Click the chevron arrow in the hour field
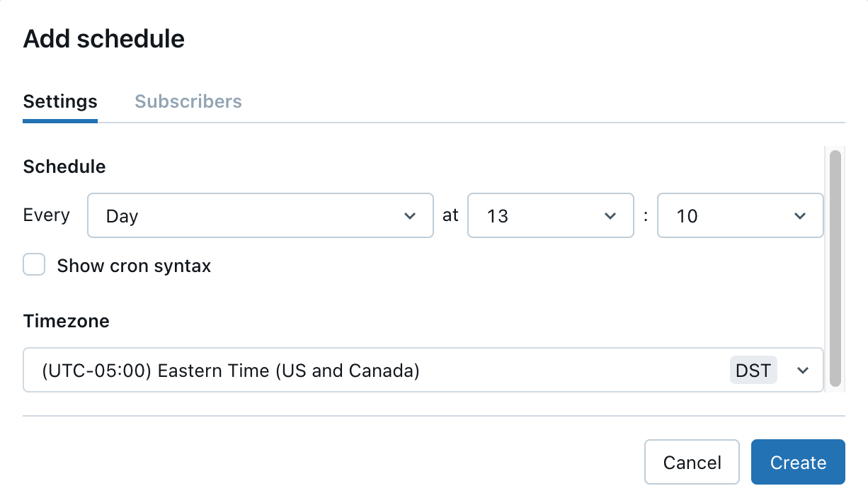 click(x=610, y=215)
